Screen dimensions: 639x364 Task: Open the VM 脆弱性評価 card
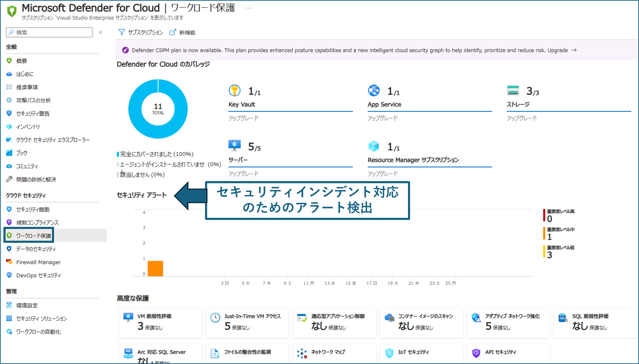click(160, 323)
